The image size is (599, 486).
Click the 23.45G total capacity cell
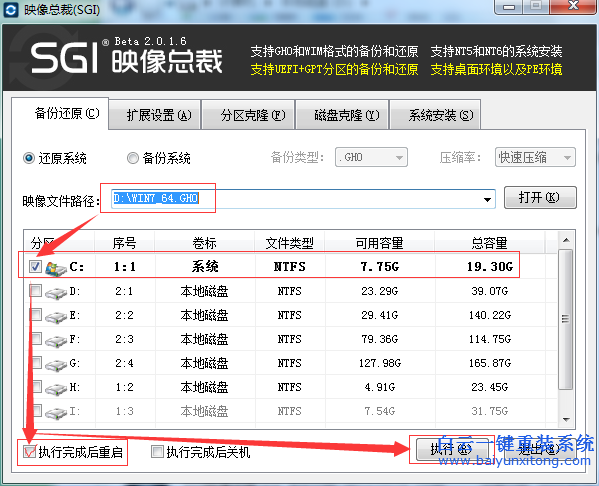click(x=490, y=387)
